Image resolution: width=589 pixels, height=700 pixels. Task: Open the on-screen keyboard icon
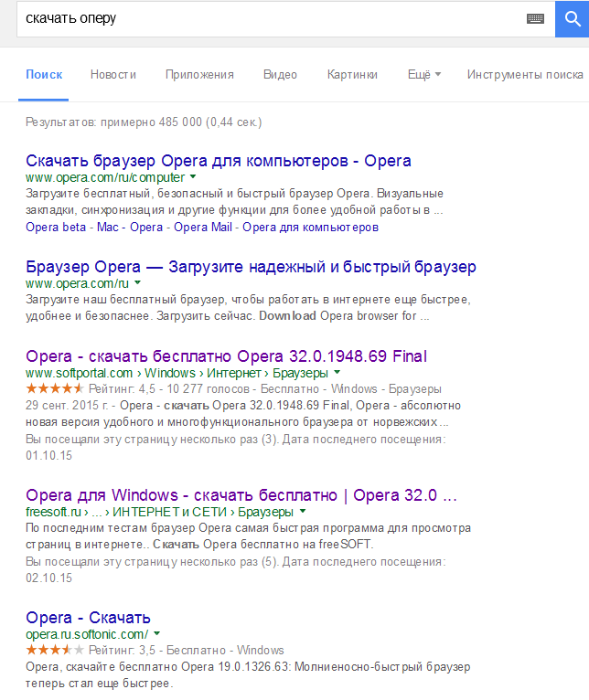pyautogui.click(x=535, y=19)
